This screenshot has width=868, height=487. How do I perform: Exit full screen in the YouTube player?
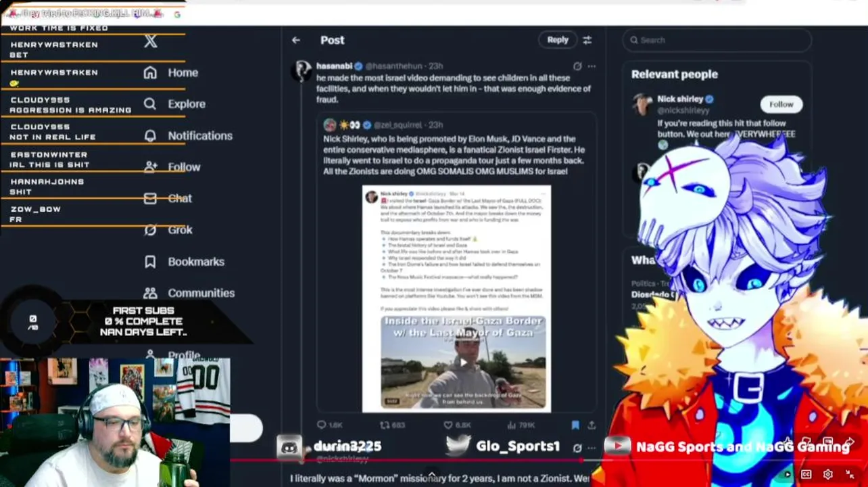pyautogui.click(x=850, y=474)
